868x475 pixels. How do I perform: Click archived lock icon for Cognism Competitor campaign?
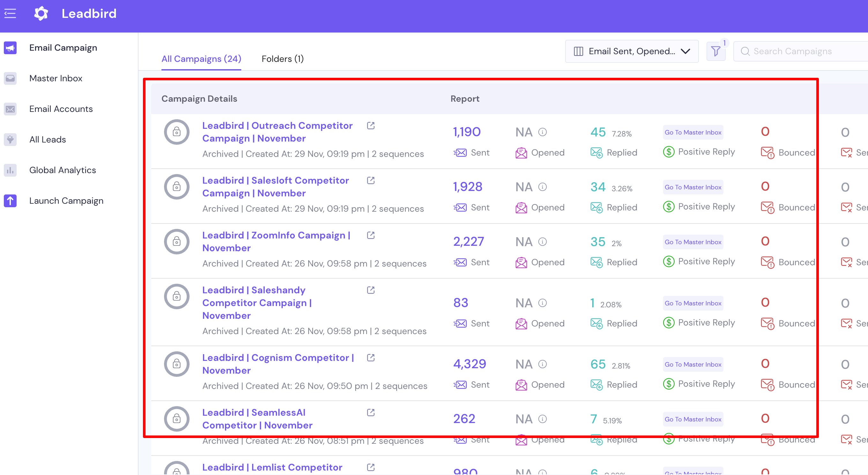click(x=176, y=364)
